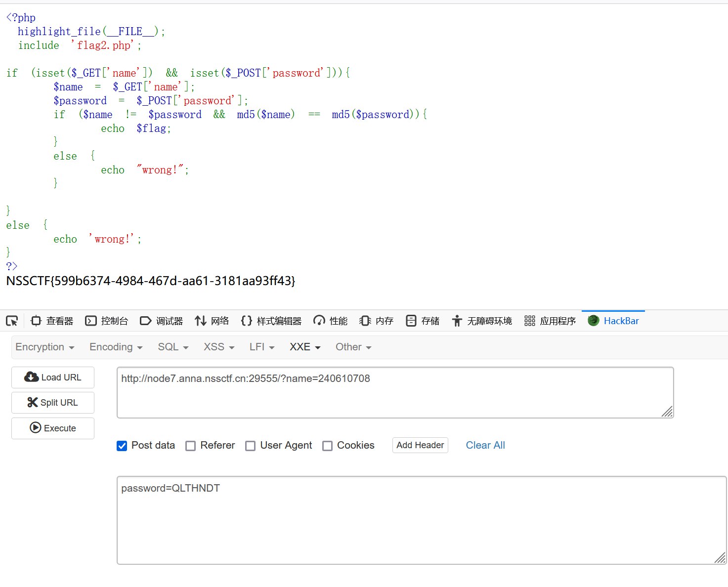The height and width of the screenshot is (587, 728).
Task: Open the Memory (内存) panel
Action: coord(377,321)
